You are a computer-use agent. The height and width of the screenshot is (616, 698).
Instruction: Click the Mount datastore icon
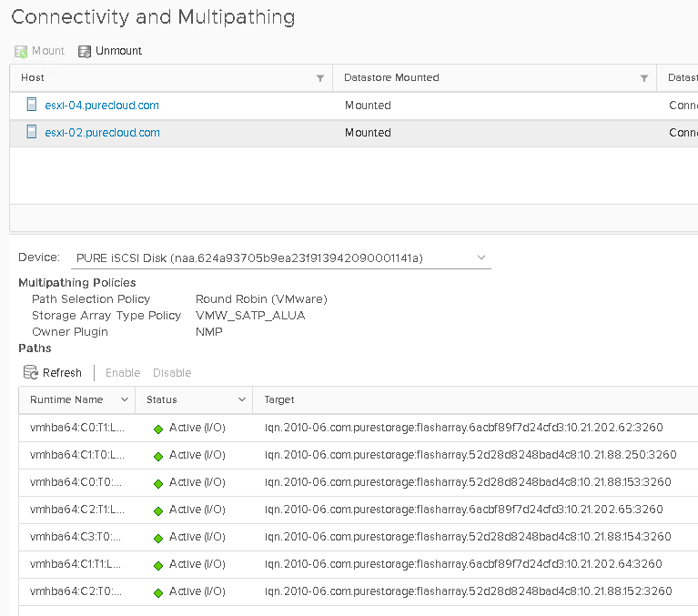point(21,52)
